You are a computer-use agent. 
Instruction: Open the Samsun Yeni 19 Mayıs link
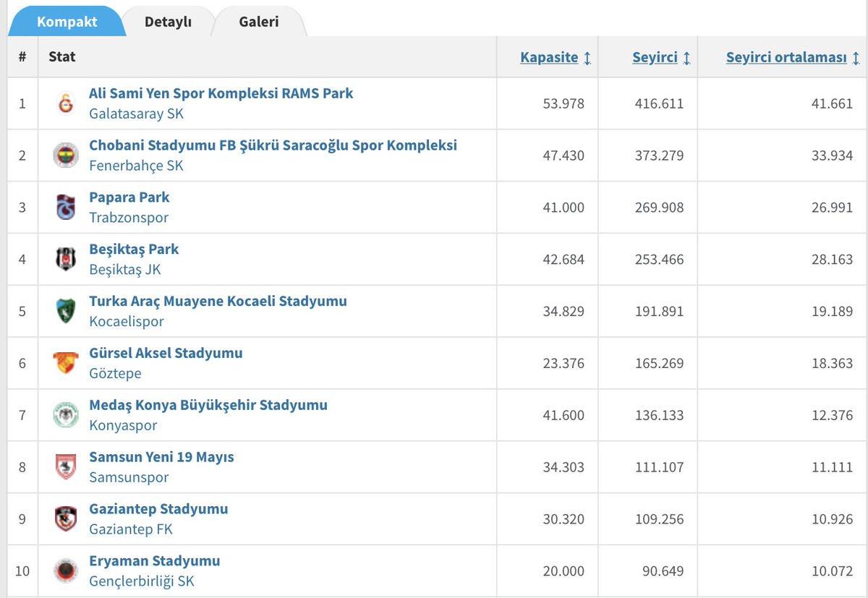(x=161, y=458)
